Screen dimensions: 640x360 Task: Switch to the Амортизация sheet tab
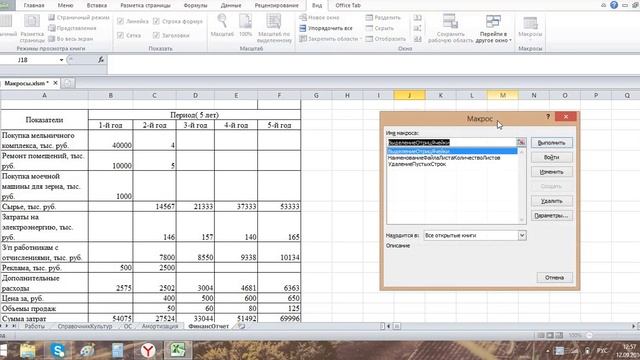pyautogui.click(x=160, y=326)
